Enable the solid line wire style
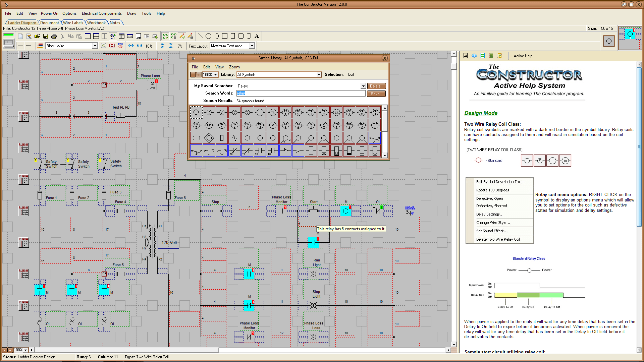The image size is (644, 362). 20,46
